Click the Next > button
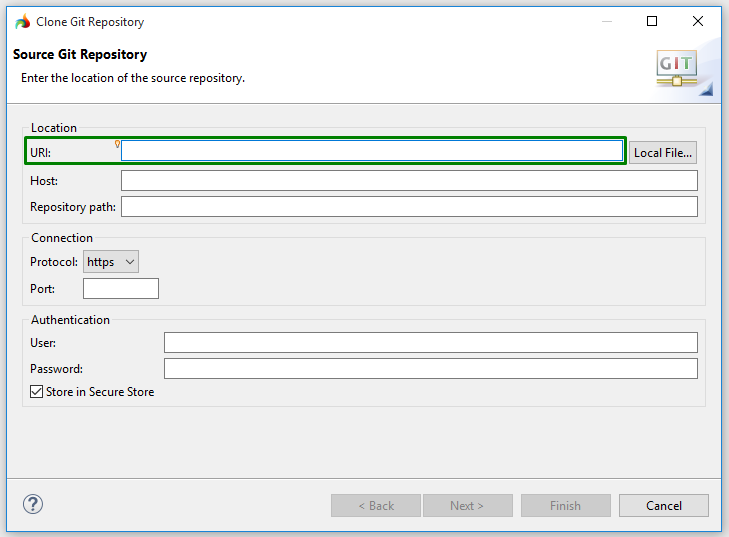Screen dimensions: 729x537 click(x=467, y=506)
